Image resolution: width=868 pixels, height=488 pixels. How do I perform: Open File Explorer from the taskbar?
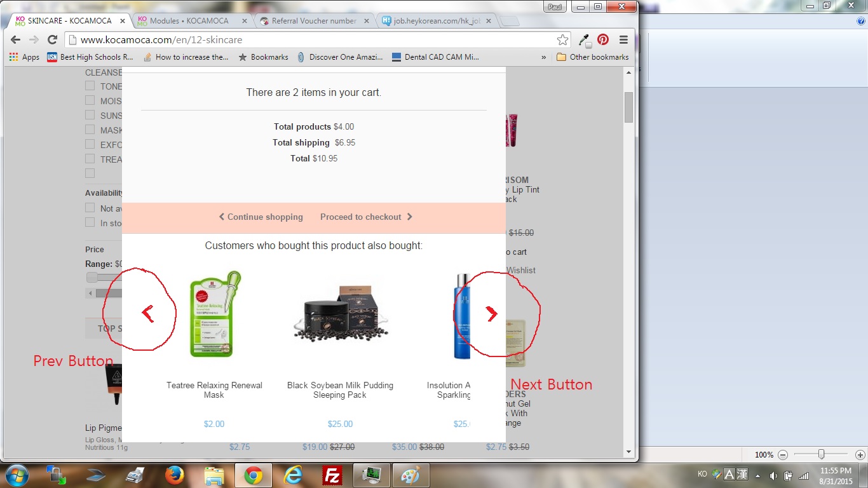tap(214, 475)
